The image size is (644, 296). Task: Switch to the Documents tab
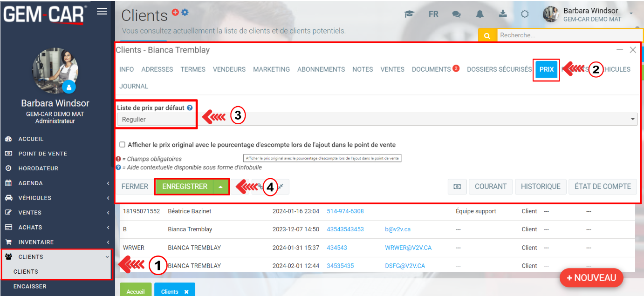tap(431, 69)
